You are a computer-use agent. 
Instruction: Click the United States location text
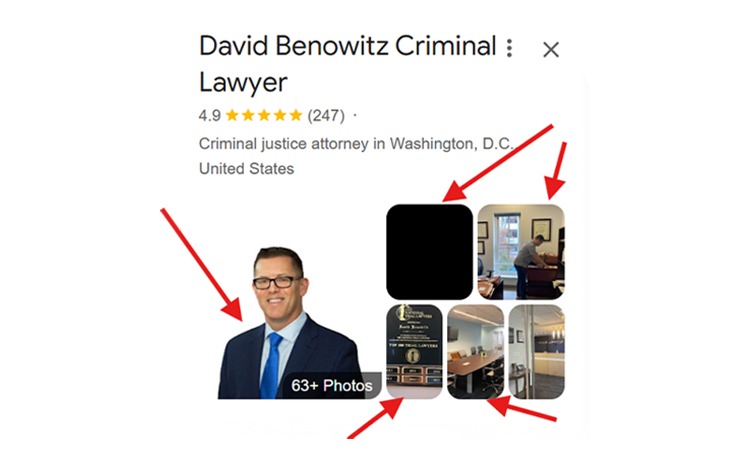tap(246, 169)
